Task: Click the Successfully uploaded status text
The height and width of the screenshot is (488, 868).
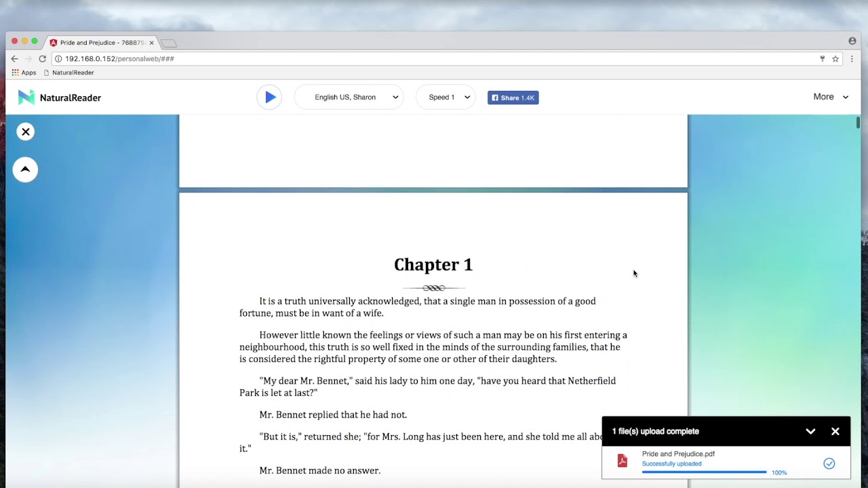Action: [671, 464]
